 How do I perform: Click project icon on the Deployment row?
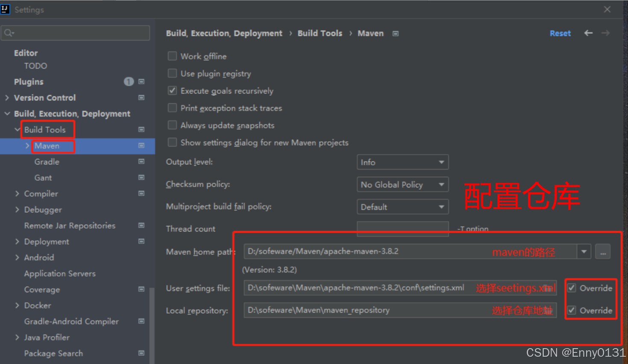point(141,241)
